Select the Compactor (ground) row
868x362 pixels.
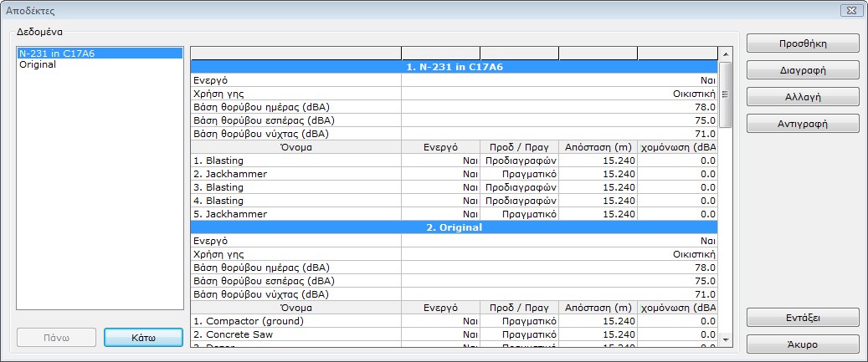click(x=248, y=321)
